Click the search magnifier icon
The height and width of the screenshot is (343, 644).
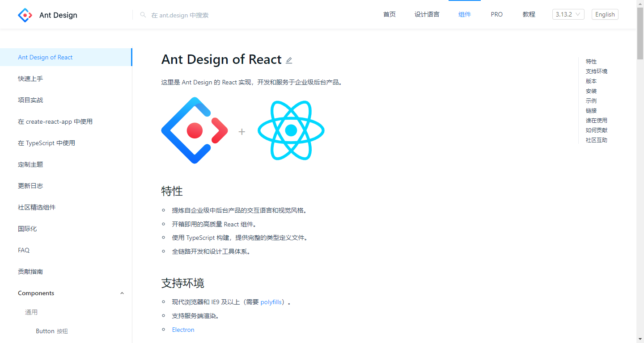point(143,15)
